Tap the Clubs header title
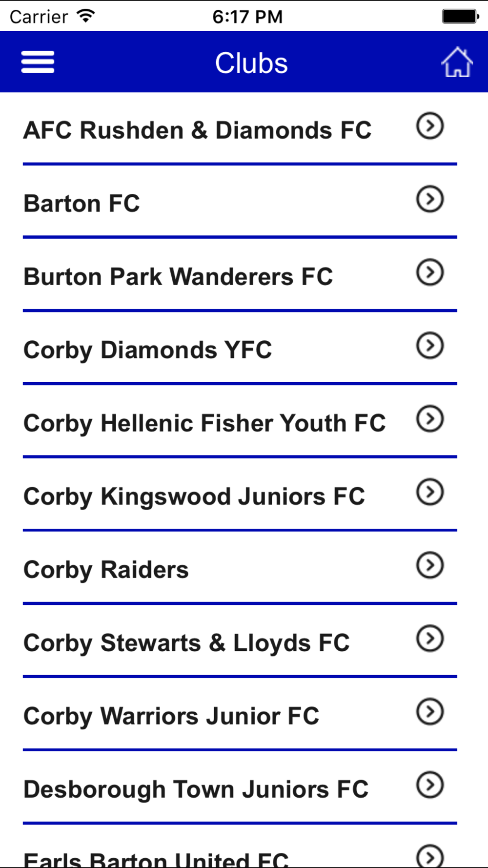 [251, 63]
